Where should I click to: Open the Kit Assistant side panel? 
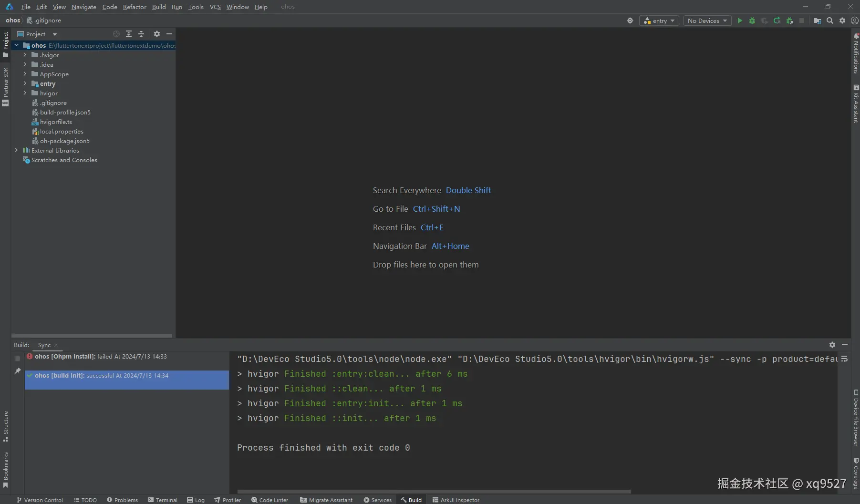tap(856, 104)
